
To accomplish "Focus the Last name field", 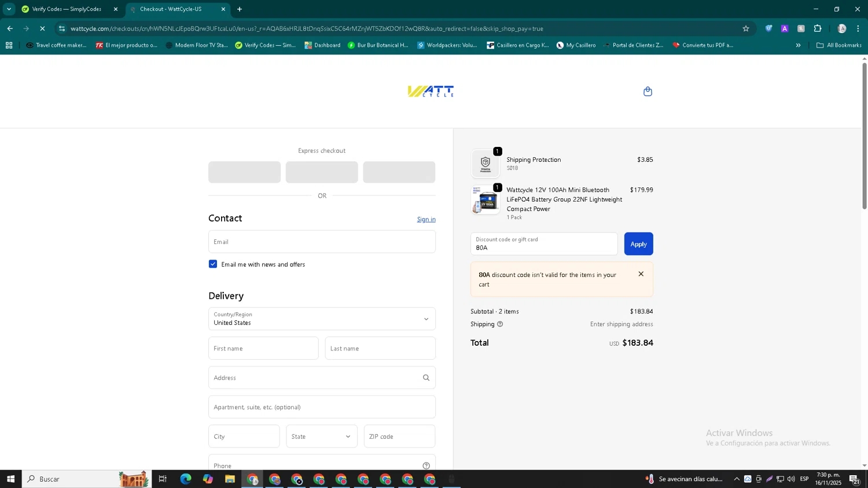I will (x=380, y=349).
